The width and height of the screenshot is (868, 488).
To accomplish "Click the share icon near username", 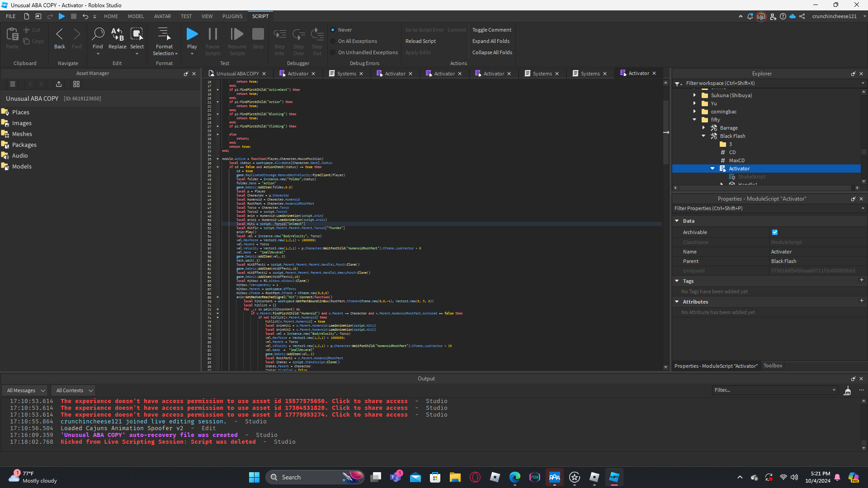I will 802,16.
